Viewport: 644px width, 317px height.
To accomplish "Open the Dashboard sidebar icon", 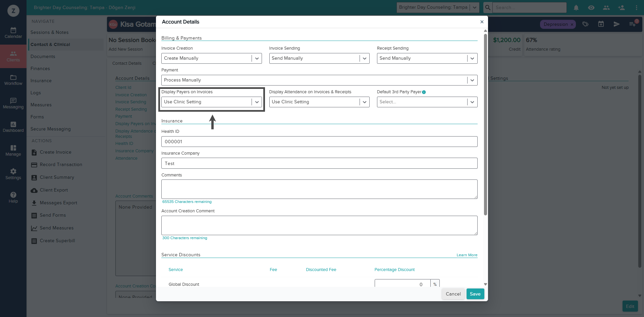I will (13, 127).
